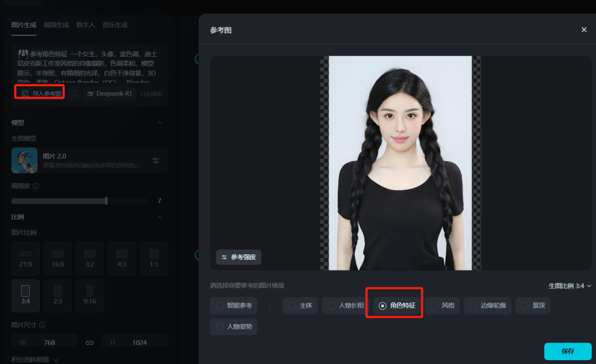
Task: Select the 主体 reference option
Action: click(300, 306)
